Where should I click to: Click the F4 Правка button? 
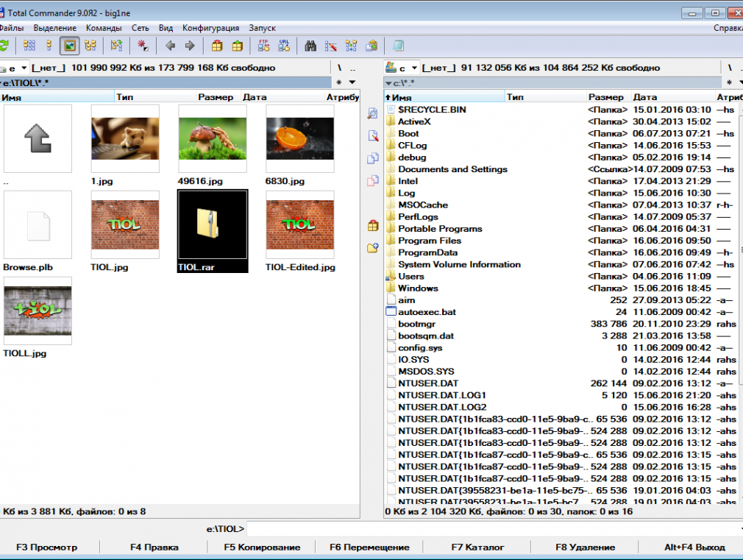[154, 547]
